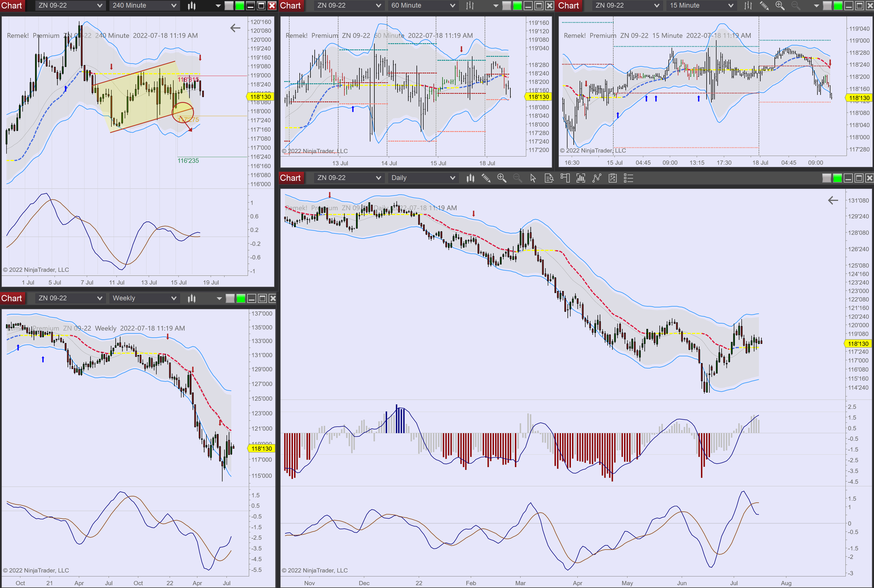Click the Chart tab label of the Daily chart
This screenshot has height=588, width=874.
291,178
